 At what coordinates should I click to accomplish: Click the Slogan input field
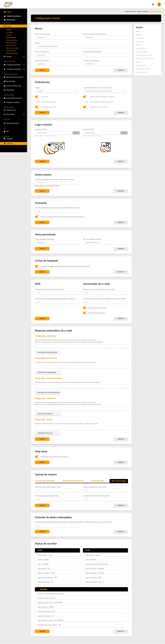pos(81,46)
